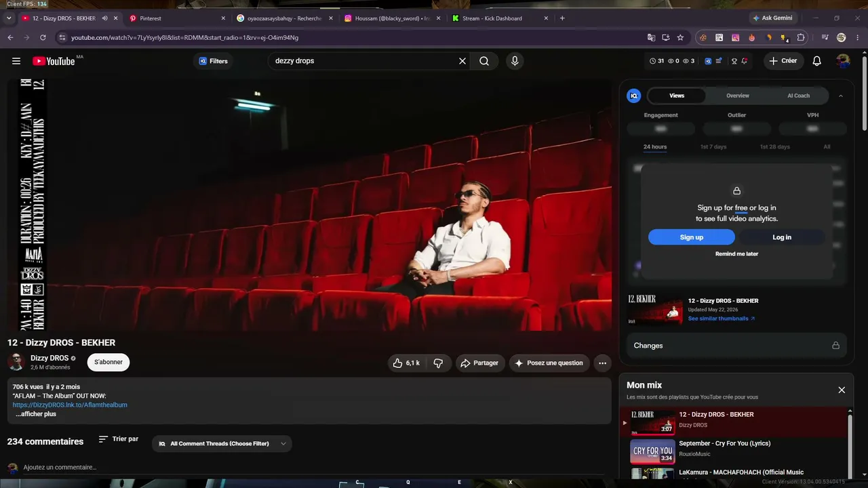This screenshot has height=488, width=868.
Task: Select the 1st 7 days range
Action: click(713, 147)
